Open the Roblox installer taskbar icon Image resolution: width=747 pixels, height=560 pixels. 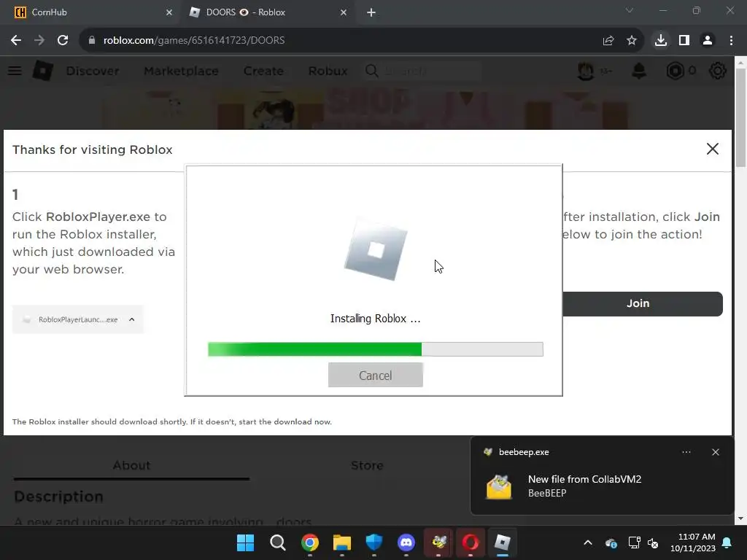503,542
